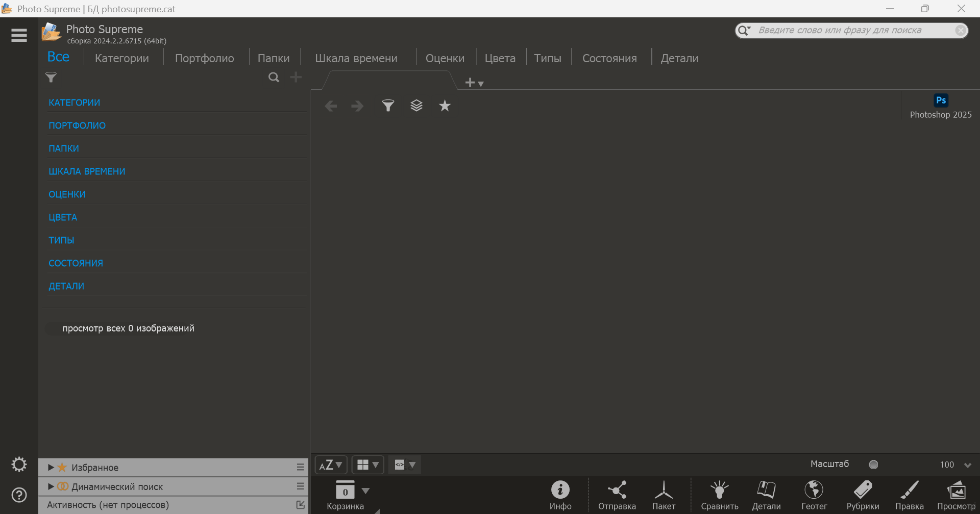
Task: Open the thumbnail label display dropdown
Action: (x=405, y=465)
